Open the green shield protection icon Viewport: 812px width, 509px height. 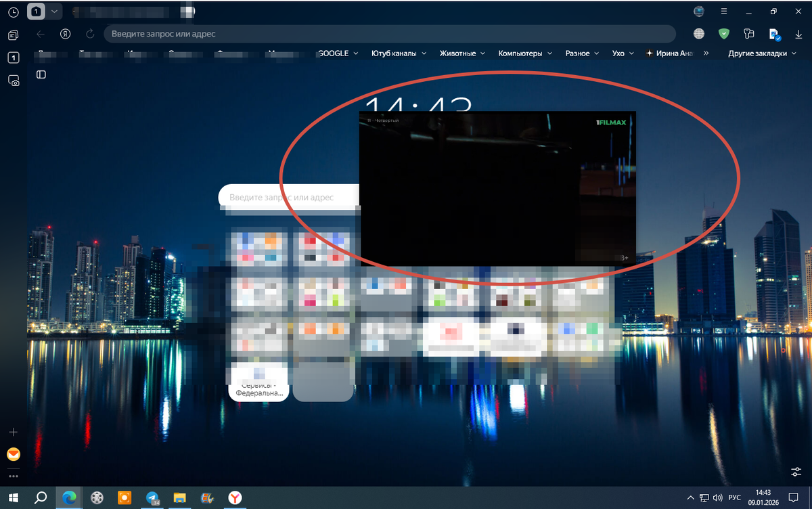(x=724, y=34)
